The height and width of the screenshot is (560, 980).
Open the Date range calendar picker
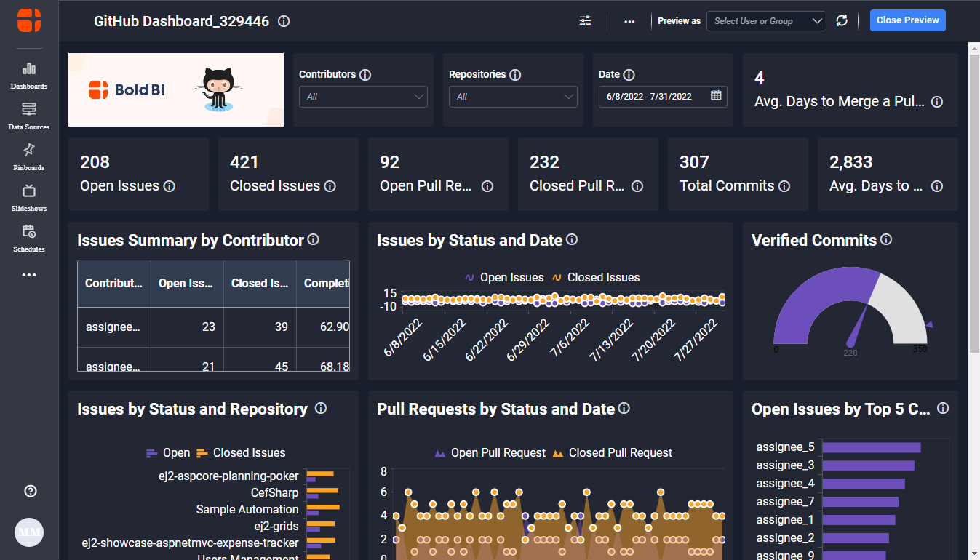pos(716,96)
